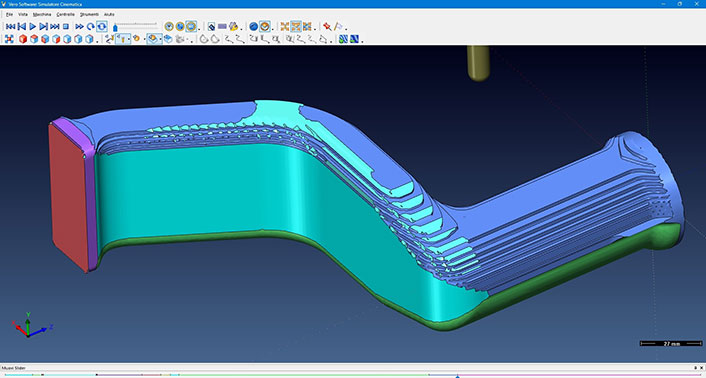
Task: Click the purple rectangle toolbar icon
Action: tap(222, 27)
